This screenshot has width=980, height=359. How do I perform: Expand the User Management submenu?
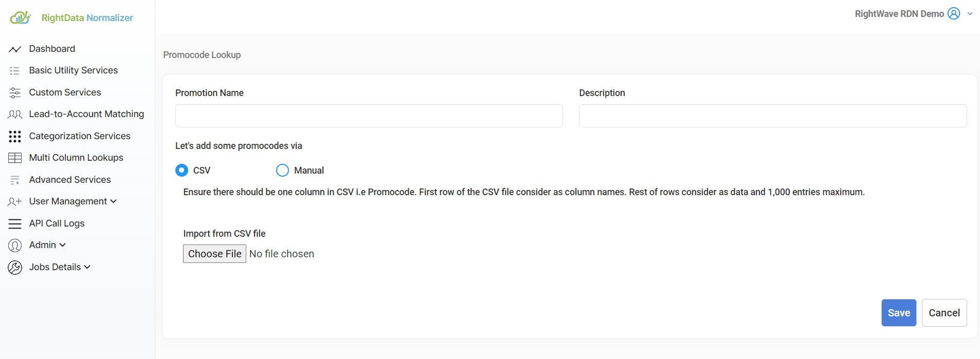click(x=73, y=201)
